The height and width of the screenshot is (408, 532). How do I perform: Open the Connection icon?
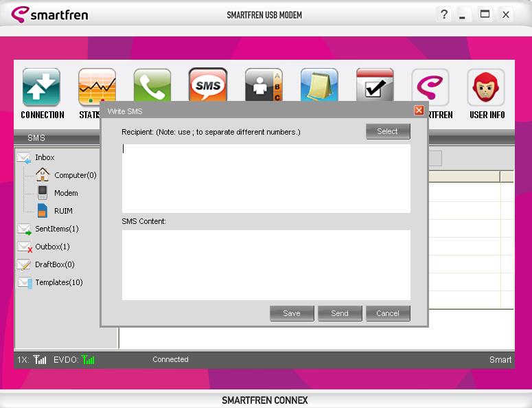coord(41,87)
